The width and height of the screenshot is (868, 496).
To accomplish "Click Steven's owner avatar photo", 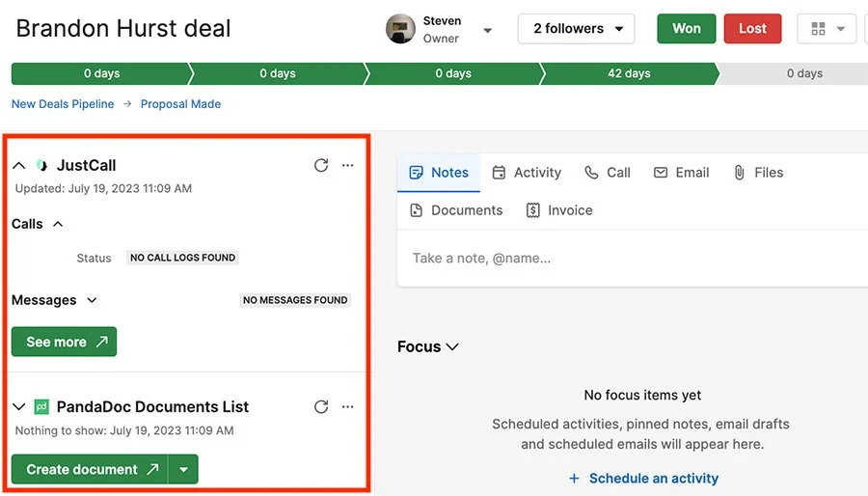I will 401,29.
